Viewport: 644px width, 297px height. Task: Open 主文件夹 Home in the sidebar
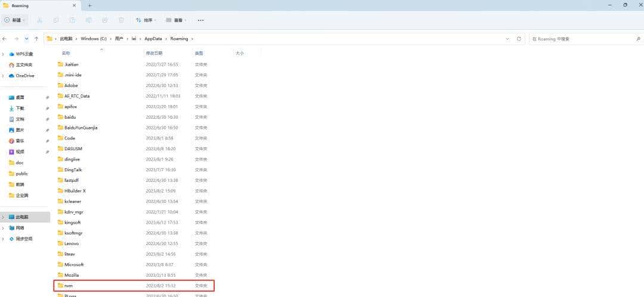click(25, 65)
